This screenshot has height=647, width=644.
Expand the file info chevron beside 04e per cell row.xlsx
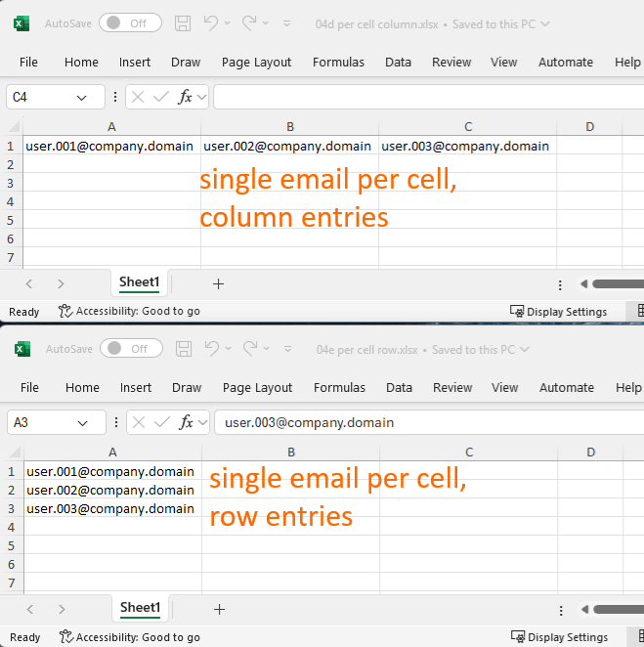tap(525, 350)
